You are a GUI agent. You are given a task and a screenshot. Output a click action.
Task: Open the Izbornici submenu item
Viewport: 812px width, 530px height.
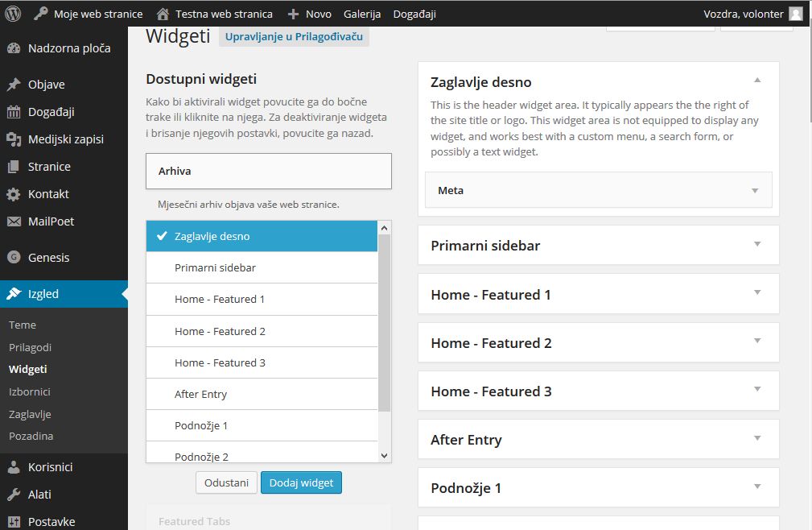[30, 391]
